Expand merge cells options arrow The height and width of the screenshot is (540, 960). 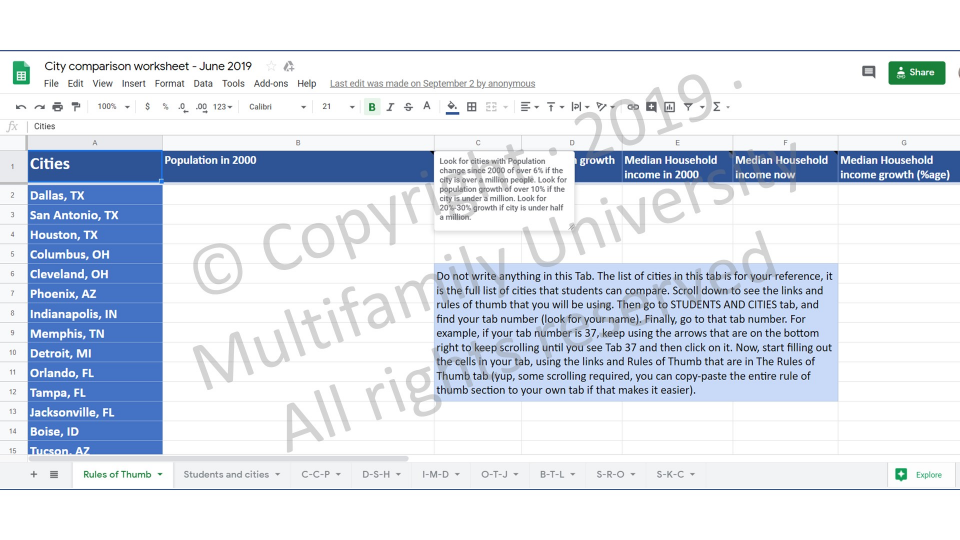(x=506, y=107)
